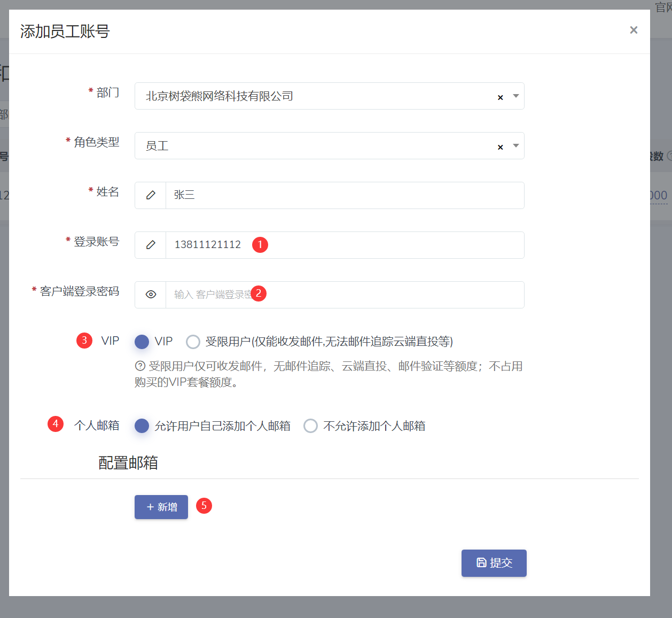Choose 不允许添加个人邮箱 option
Screen dimensions: 672x618
[310, 426]
